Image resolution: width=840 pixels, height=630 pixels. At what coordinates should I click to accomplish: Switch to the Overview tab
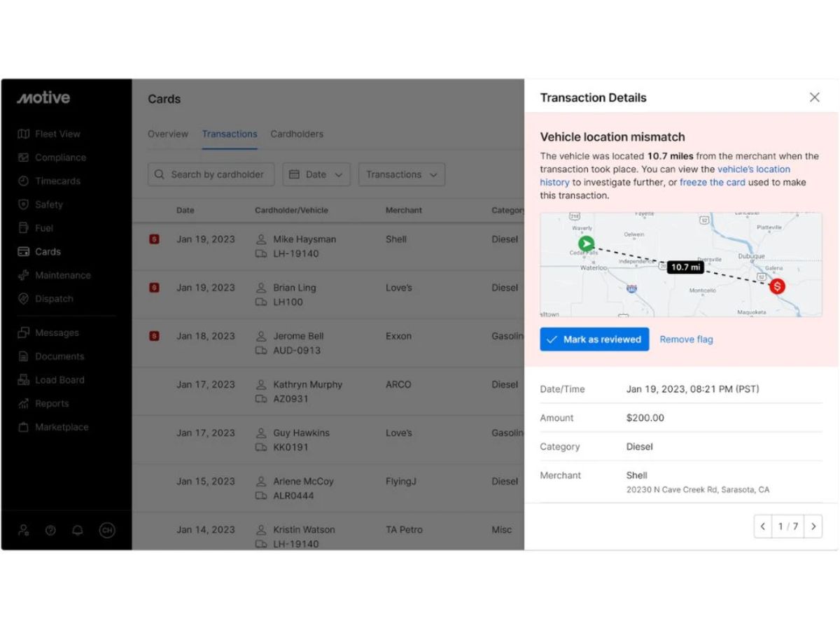click(x=168, y=134)
